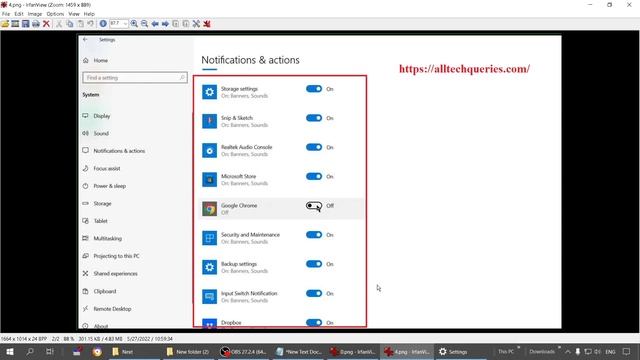Toggle the Input Switch Notification switch
Viewport: 640px width, 360px height.
314,293
